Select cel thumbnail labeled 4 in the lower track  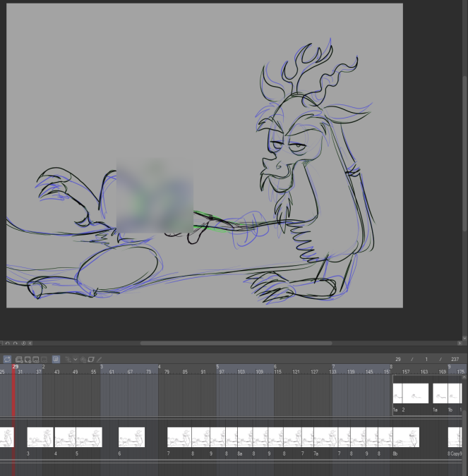pyautogui.click(x=66, y=437)
